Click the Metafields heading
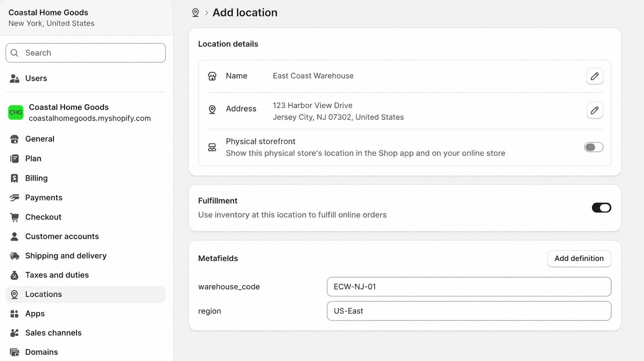 click(x=218, y=259)
